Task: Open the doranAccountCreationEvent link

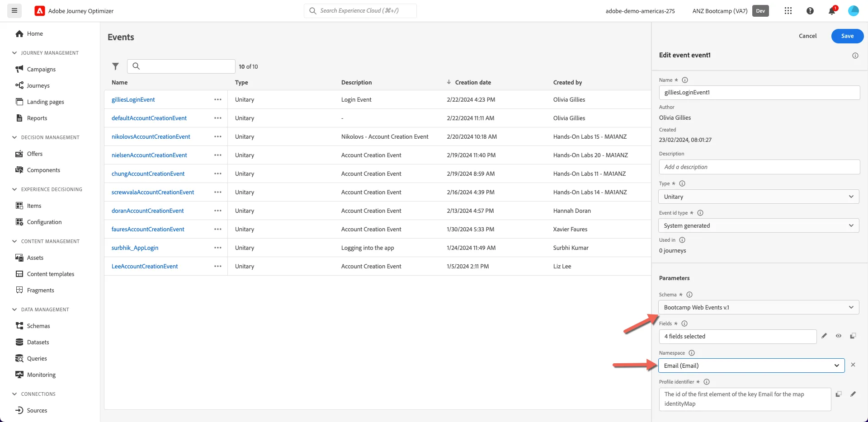Action: 148,211
